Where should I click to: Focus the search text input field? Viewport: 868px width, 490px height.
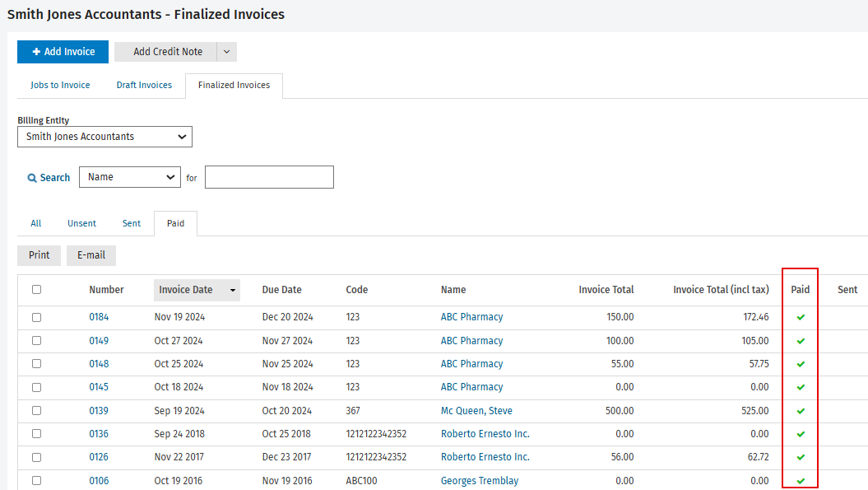pos(269,177)
